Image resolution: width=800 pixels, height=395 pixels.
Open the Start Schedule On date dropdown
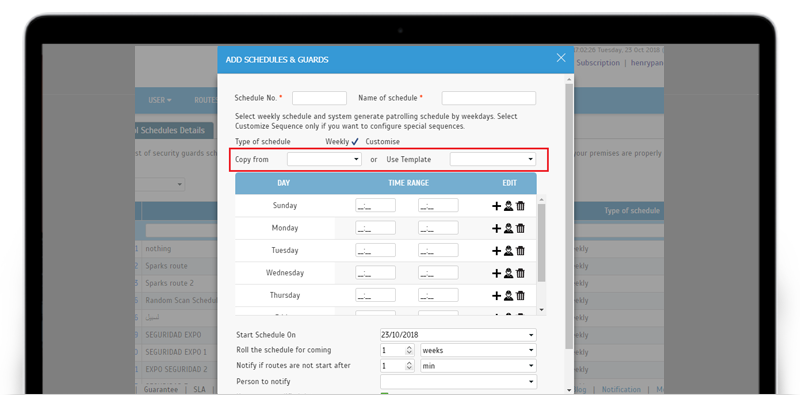pyautogui.click(x=458, y=335)
